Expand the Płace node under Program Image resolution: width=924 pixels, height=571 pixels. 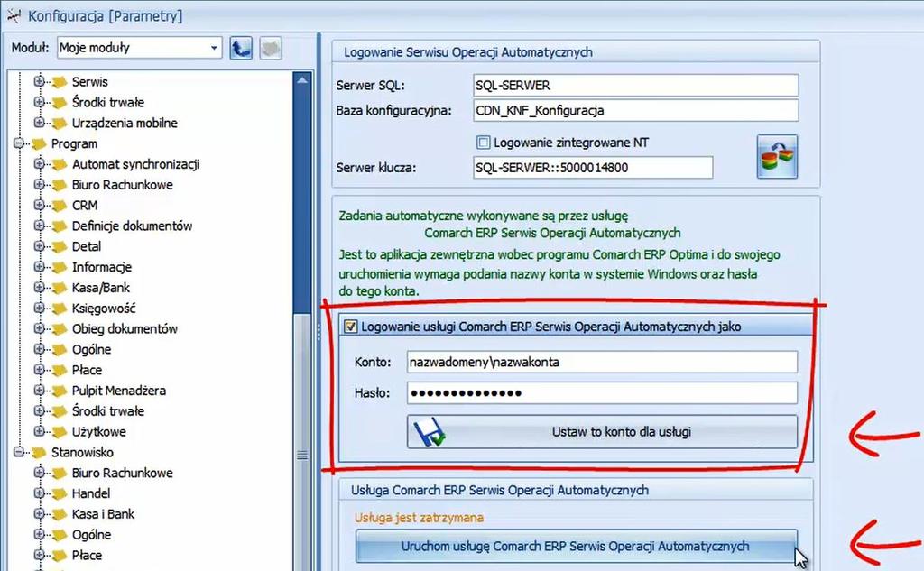(40, 370)
